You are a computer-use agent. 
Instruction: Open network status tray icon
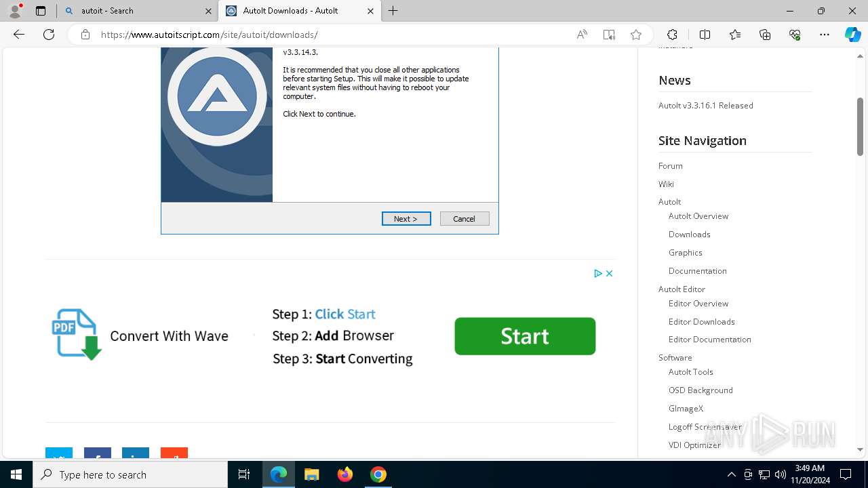pos(764,474)
